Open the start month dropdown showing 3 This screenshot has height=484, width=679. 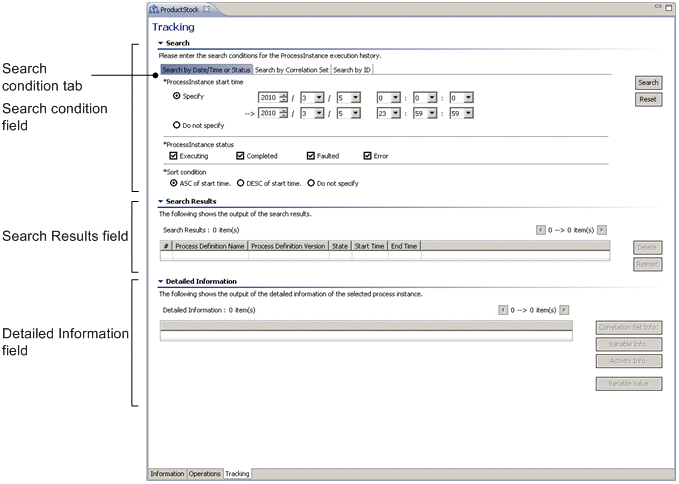coord(318,97)
